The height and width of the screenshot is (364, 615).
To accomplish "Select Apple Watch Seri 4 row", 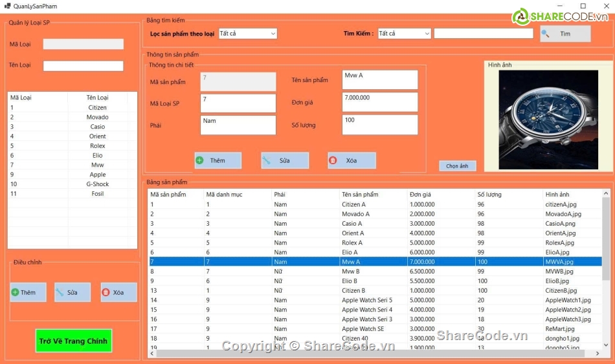I will [375, 310].
